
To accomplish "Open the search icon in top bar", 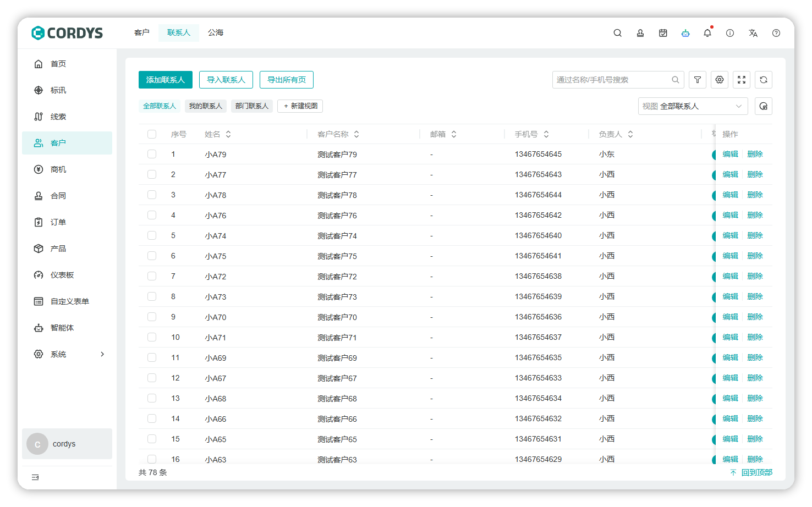I will point(618,33).
